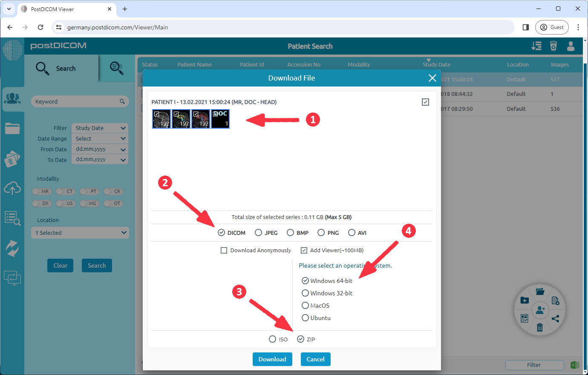Select JPEG download format
This screenshot has width=588, height=375.
pyautogui.click(x=258, y=233)
